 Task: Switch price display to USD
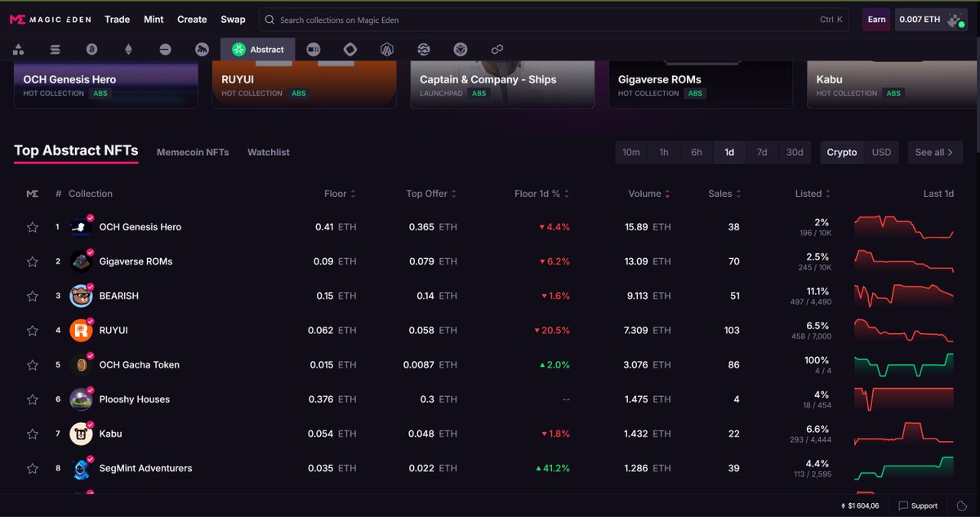point(881,153)
